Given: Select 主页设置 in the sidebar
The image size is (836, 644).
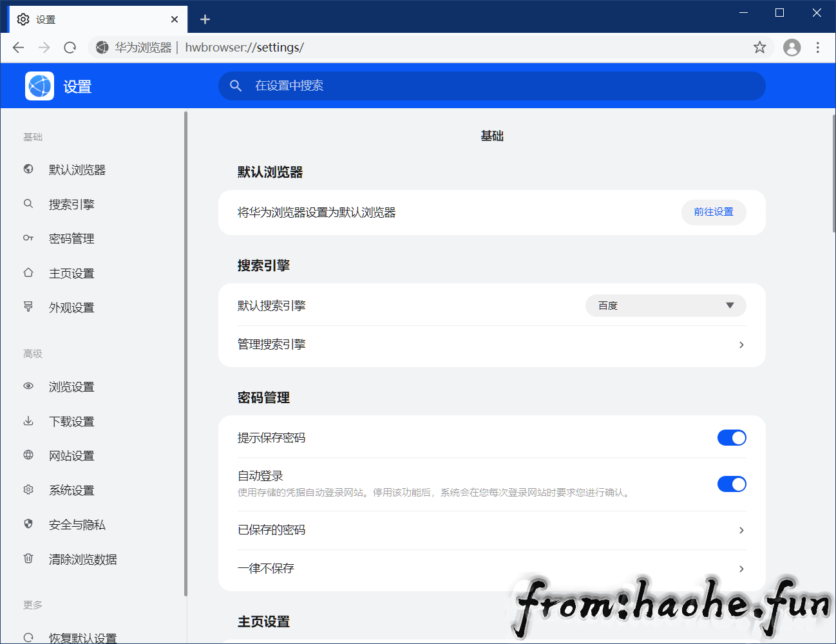Looking at the screenshot, I should pyautogui.click(x=71, y=273).
